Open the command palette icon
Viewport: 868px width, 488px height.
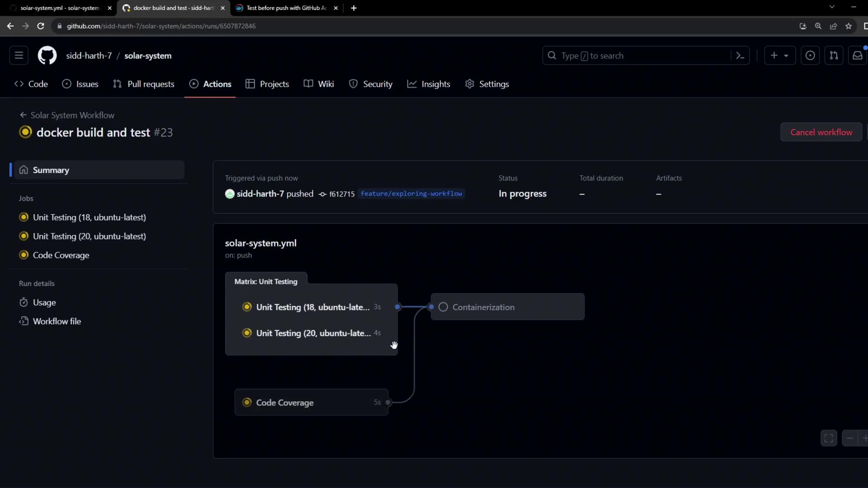click(x=740, y=55)
